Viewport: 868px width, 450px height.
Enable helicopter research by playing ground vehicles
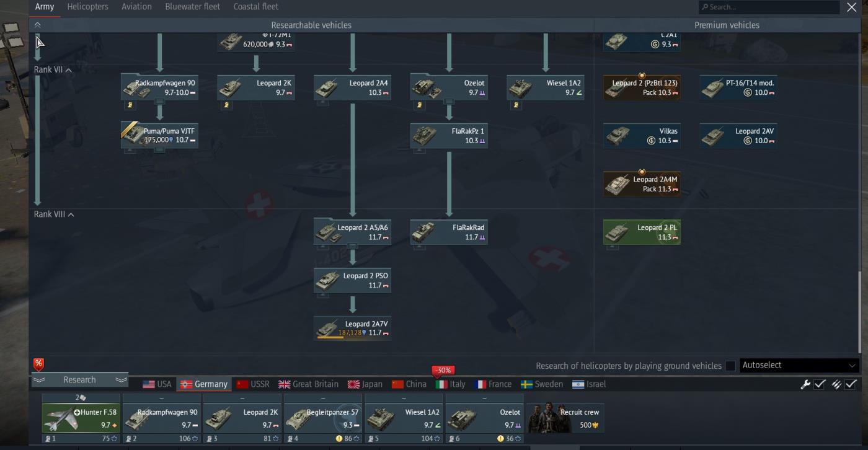coord(730,366)
